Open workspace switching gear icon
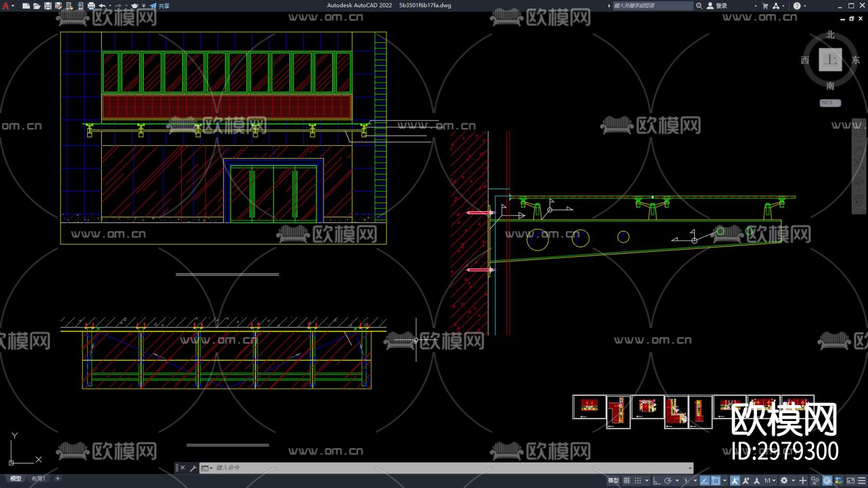Image resolution: width=868 pixels, height=488 pixels. (784, 480)
